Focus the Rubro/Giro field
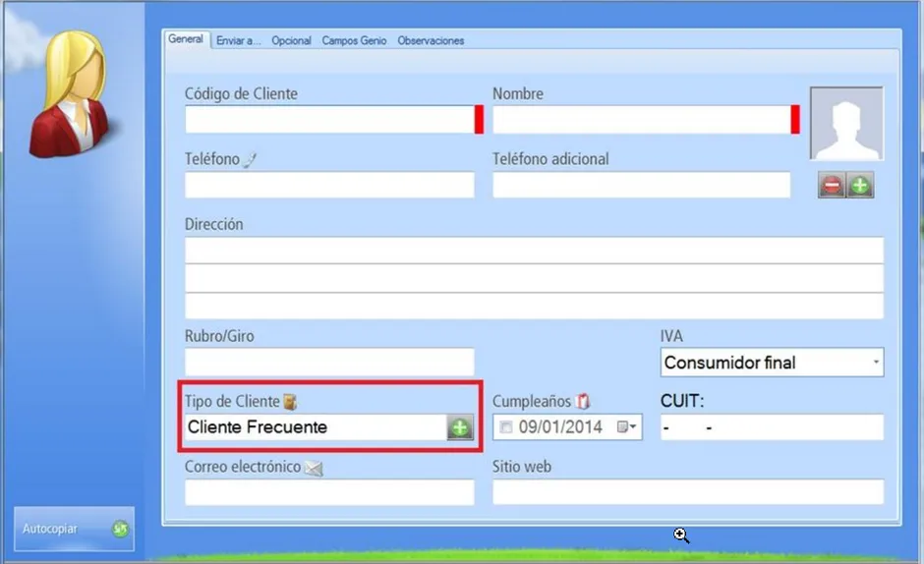Viewport: 924px width, 564px height. (x=329, y=362)
